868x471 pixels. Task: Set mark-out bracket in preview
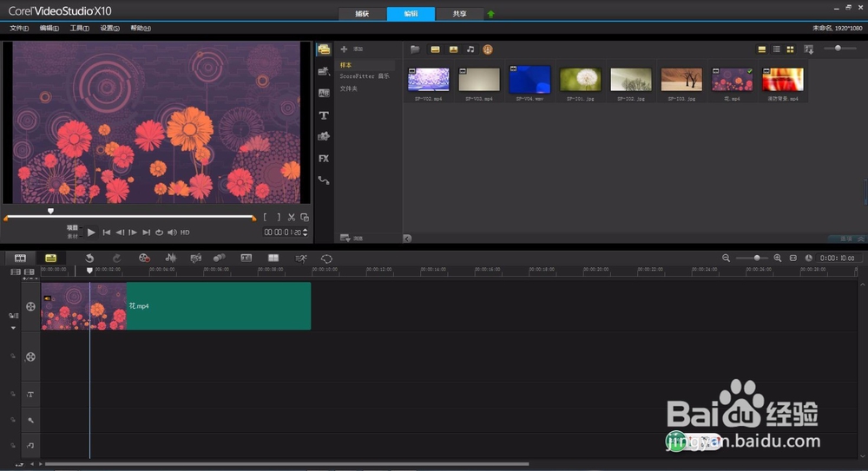tap(279, 218)
